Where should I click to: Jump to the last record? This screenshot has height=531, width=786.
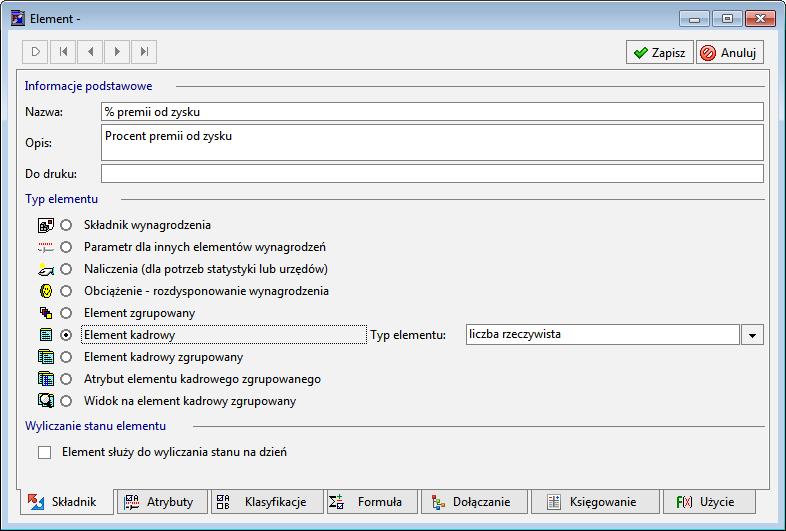click(x=144, y=52)
